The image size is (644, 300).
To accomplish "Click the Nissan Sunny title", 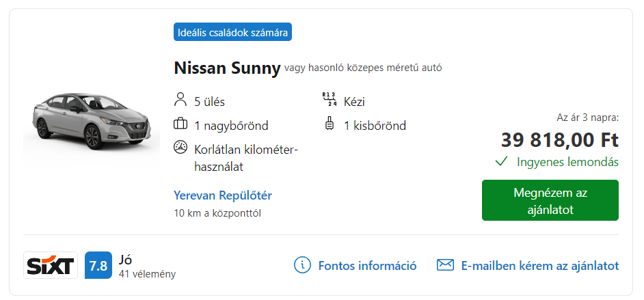I will [x=227, y=68].
